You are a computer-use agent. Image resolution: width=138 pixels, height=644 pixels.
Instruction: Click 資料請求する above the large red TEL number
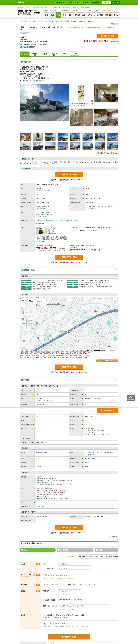107,36
